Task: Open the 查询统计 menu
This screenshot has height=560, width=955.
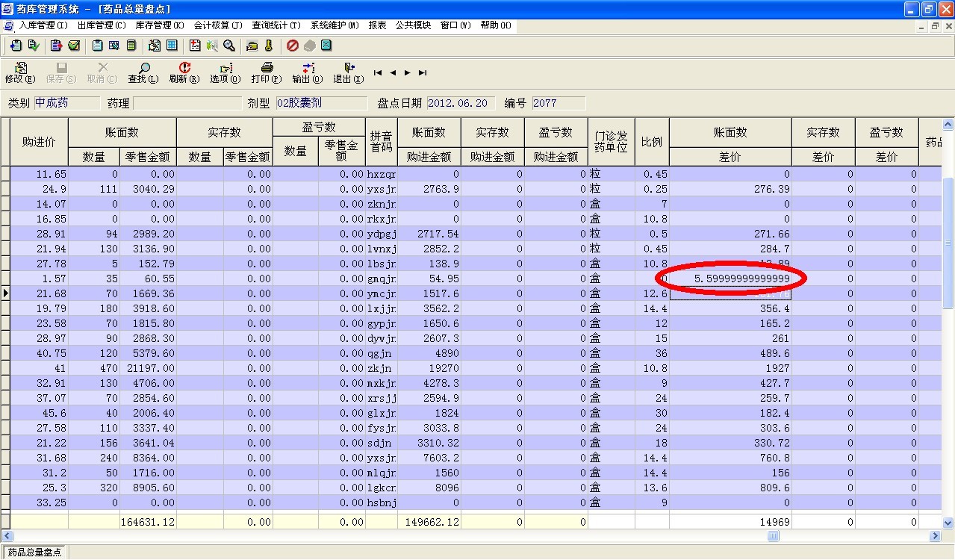Action: coord(276,25)
